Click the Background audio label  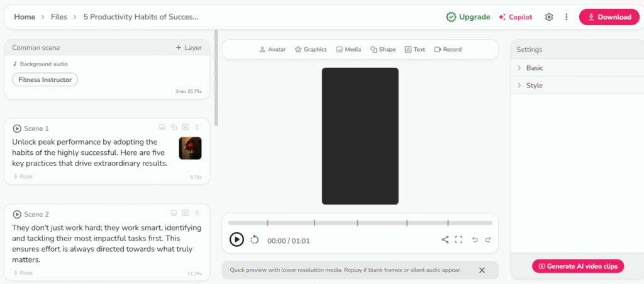(40, 64)
